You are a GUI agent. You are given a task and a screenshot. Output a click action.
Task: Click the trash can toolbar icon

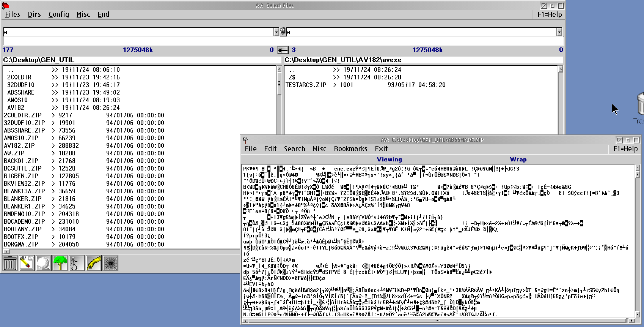10,263
